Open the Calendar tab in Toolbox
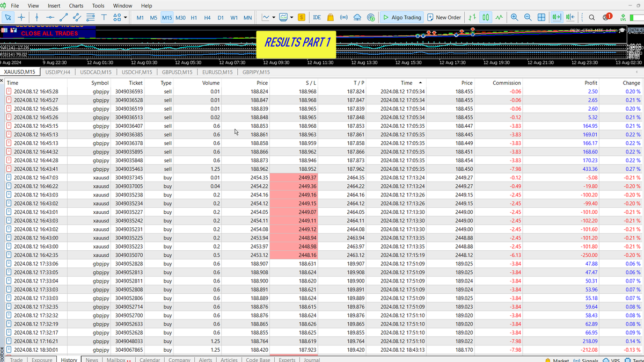Screen dimensions: 644x362 pyautogui.click(x=150, y=359)
